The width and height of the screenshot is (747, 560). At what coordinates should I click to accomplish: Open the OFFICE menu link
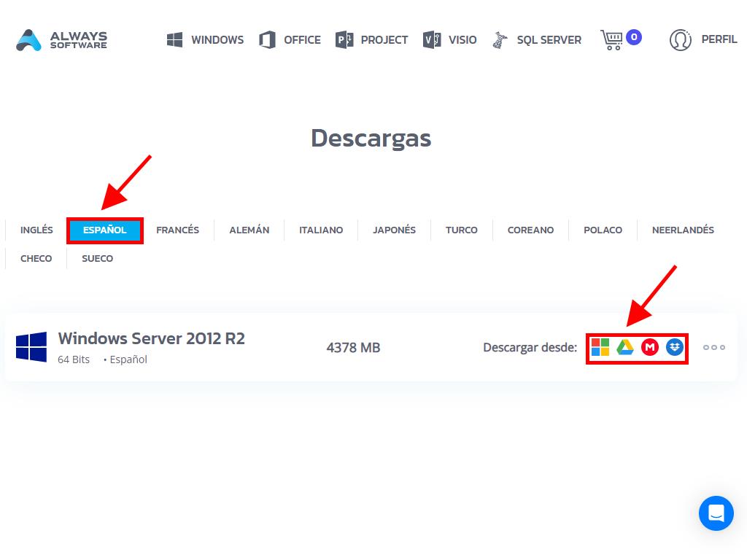coord(302,40)
